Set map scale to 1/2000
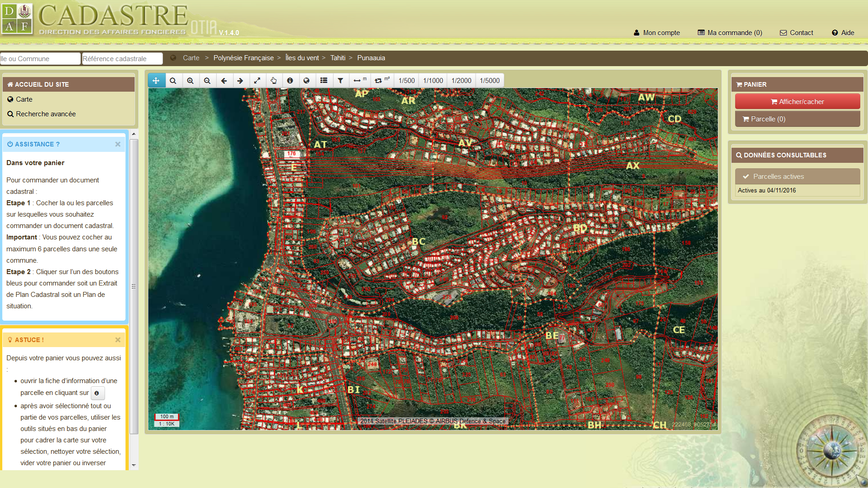Image resolution: width=868 pixels, height=488 pixels. click(461, 81)
